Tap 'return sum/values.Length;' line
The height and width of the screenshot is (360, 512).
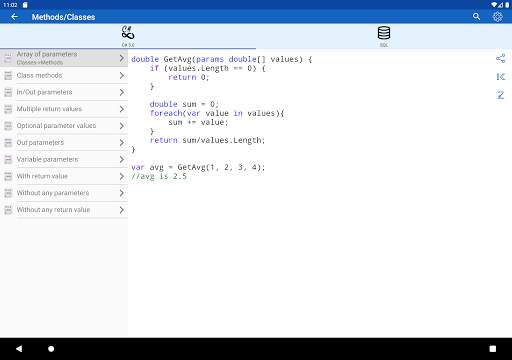pyautogui.click(x=207, y=140)
